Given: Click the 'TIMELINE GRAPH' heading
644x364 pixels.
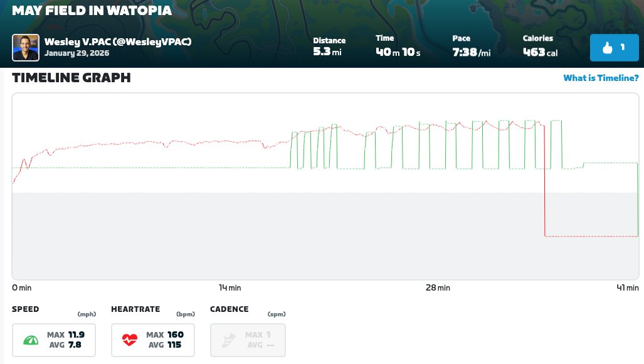Looking at the screenshot, I should (71, 78).
